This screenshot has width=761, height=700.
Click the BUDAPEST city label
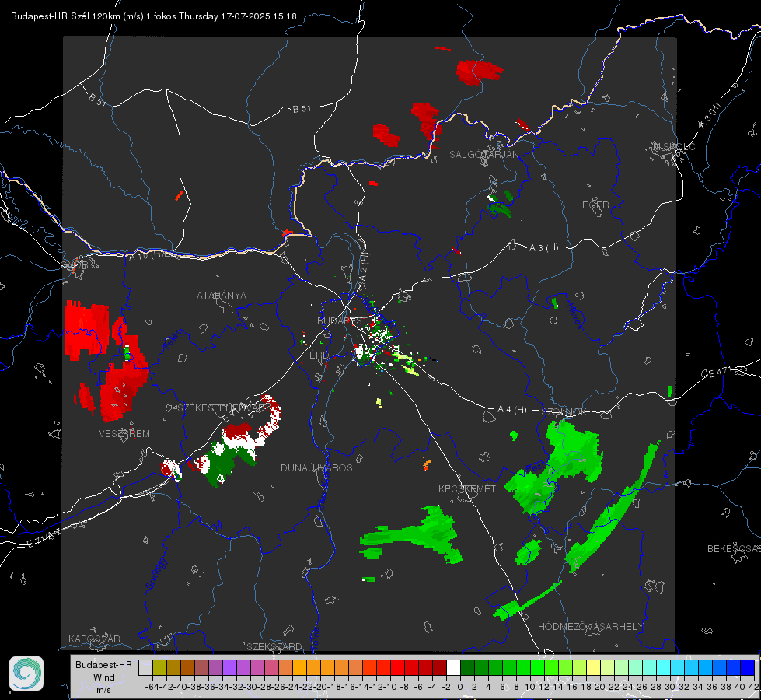tap(342, 321)
